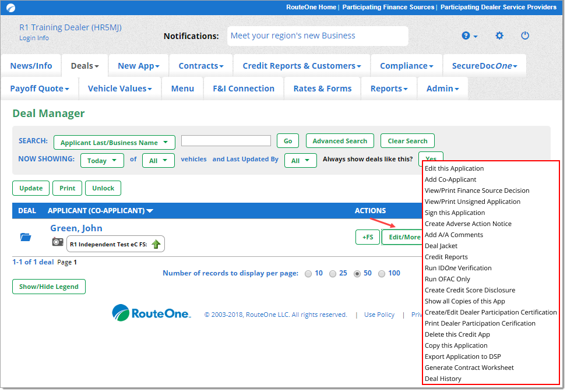Screen dimensions: 567x392
Task: Expand the New App menu
Action: coord(139,66)
